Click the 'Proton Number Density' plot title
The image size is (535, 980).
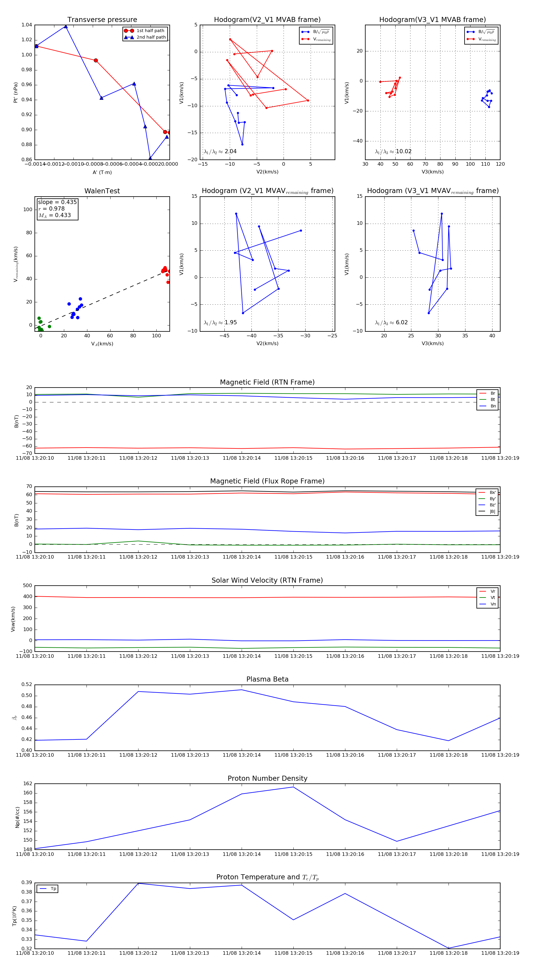267,778
